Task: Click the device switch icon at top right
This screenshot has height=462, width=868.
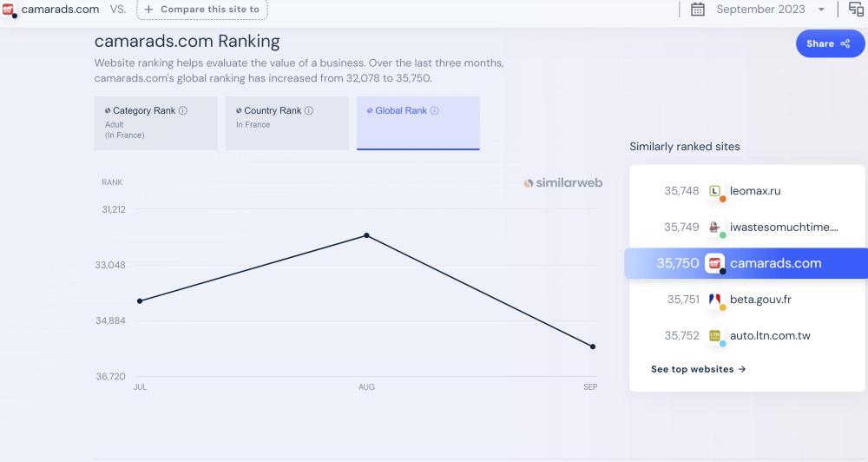Action: [x=856, y=10]
